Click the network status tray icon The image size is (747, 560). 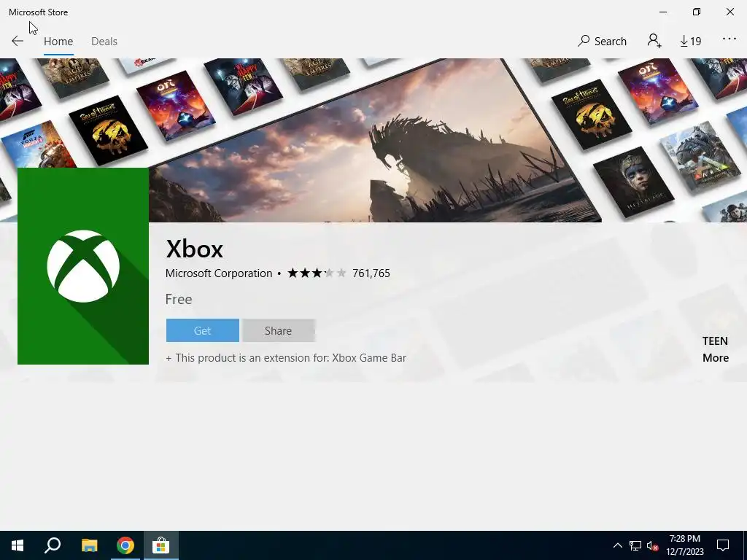pyautogui.click(x=635, y=545)
